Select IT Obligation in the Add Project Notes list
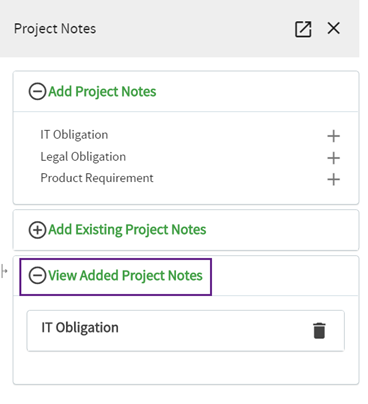This screenshot has height=404, width=368. pos(74,135)
